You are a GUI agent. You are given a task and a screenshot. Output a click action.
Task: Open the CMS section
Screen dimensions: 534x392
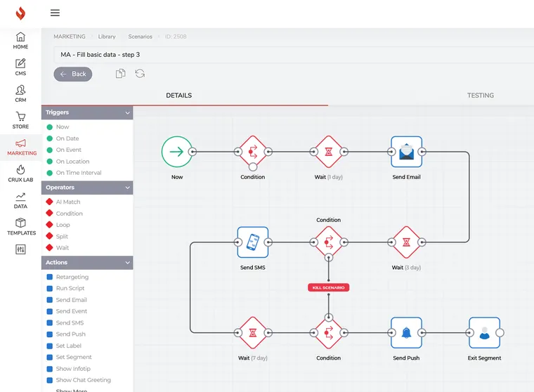click(x=20, y=67)
